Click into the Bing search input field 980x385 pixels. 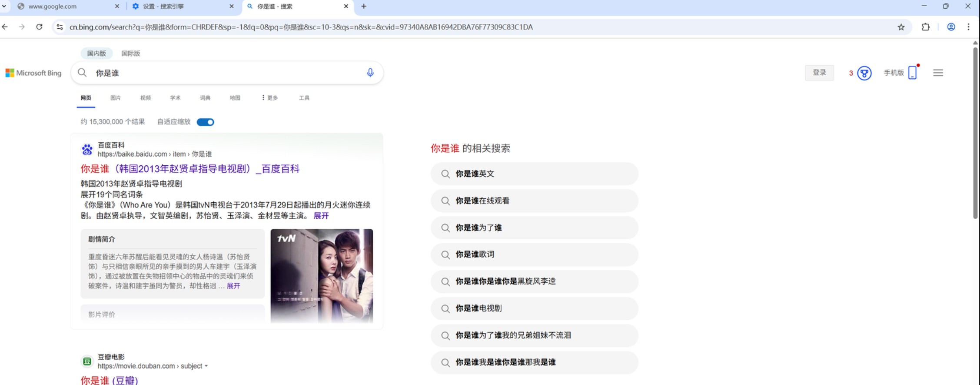226,73
